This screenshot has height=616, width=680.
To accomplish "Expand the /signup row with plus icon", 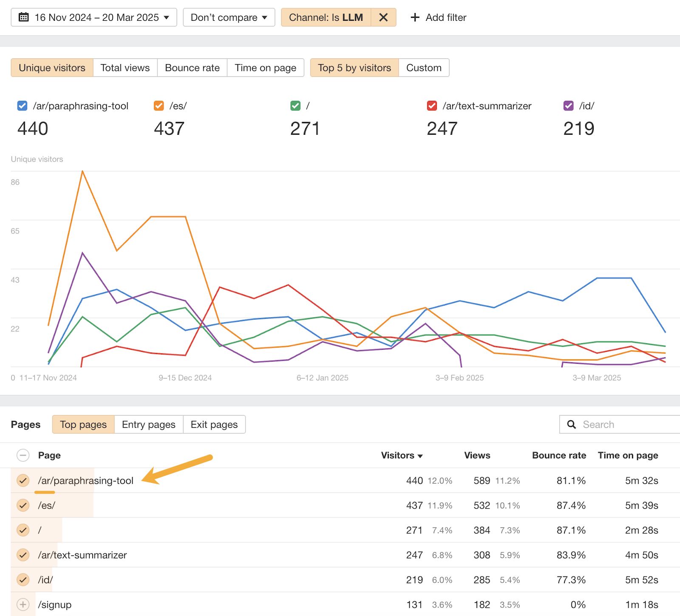I will pos(23,604).
